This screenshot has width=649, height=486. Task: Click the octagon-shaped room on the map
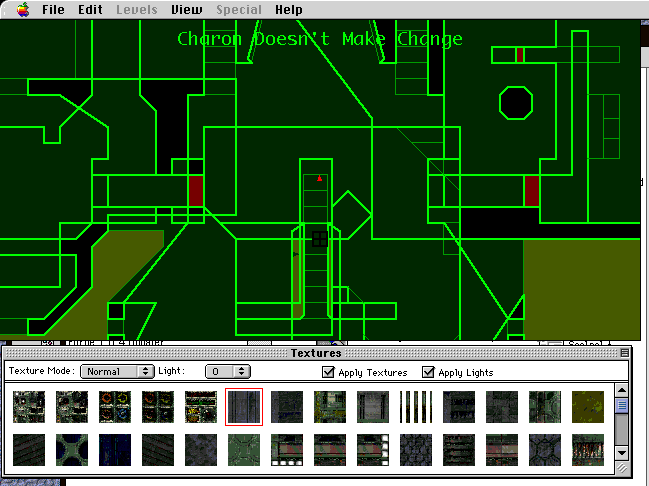click(x=515, y=102)
